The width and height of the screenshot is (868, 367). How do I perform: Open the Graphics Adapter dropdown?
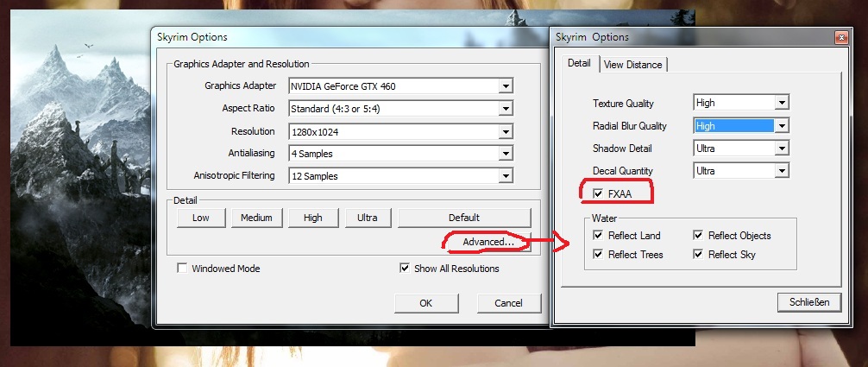pos(401,86)
